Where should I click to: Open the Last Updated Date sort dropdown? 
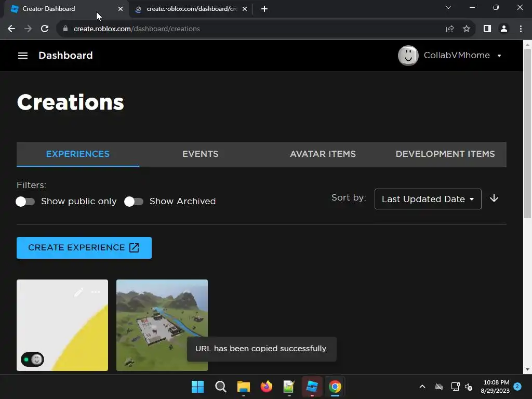point(428,199)
